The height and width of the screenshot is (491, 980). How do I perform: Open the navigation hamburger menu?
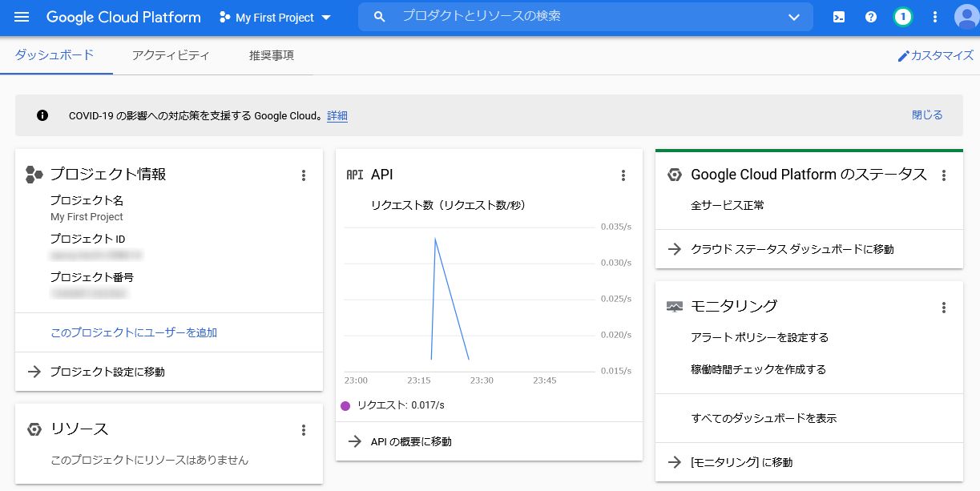pos(22,17)
